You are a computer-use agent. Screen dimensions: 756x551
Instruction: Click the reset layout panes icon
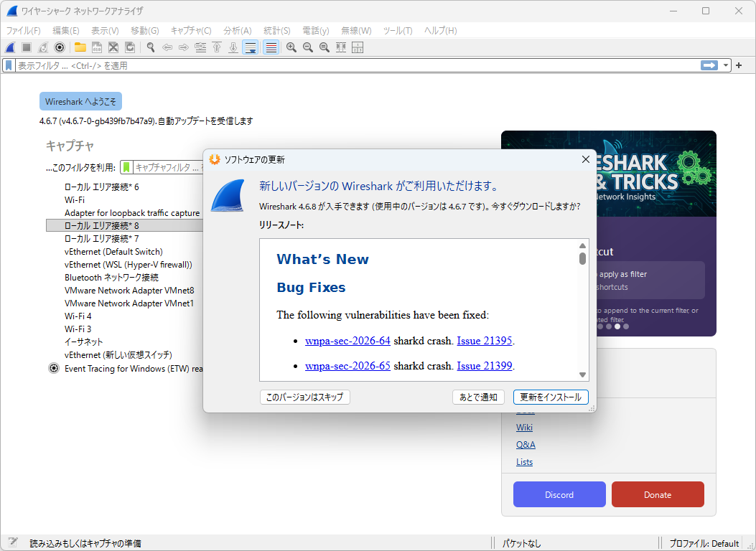[358, 47]
